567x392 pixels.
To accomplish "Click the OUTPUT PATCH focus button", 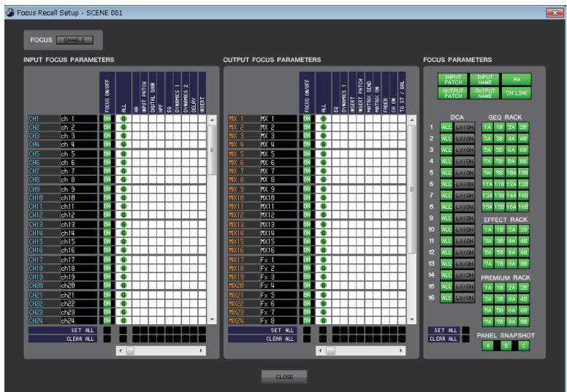I will coord(453,93).
